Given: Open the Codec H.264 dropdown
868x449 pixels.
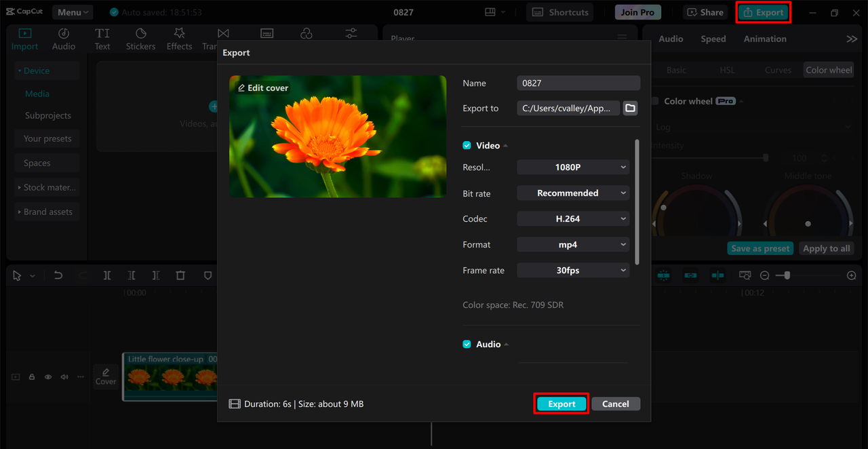Looking at the screenshot, I should [x=573, y=219].
